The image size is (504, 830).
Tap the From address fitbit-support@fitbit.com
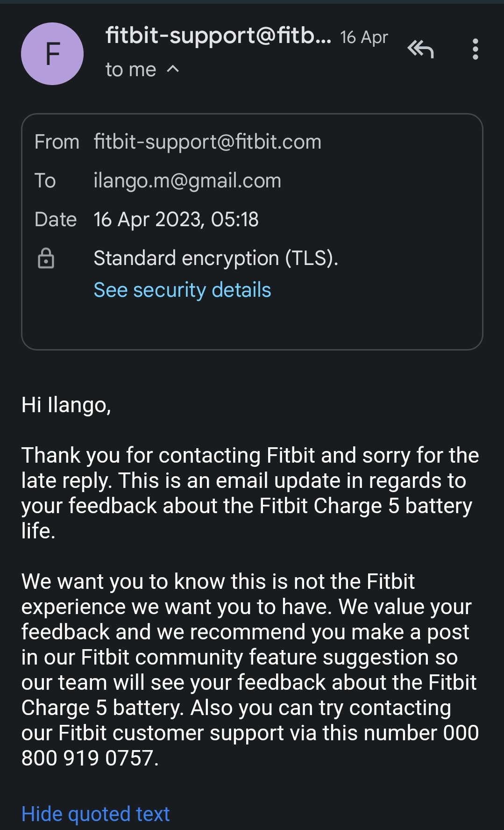tap(207, 142)
